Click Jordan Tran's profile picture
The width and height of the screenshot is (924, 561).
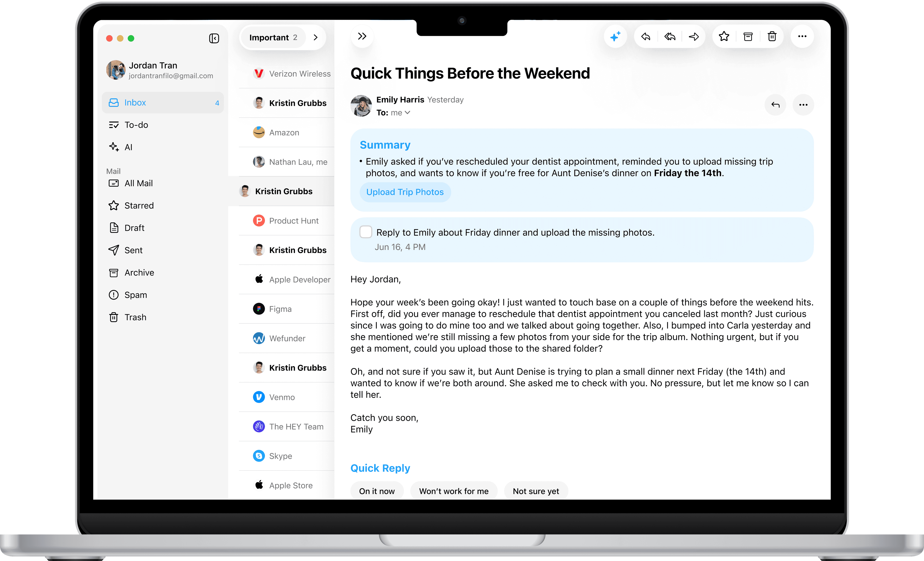coord(115,70)
